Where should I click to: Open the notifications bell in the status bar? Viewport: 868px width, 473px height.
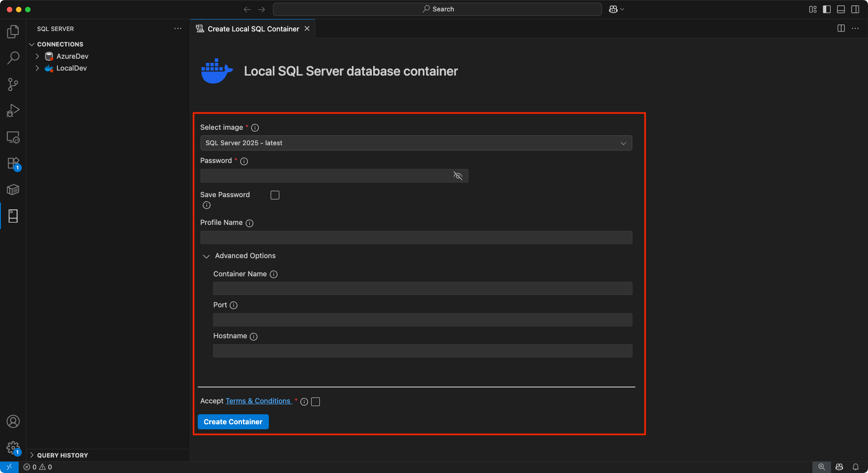pyautogui.click(x=855, y=467)
